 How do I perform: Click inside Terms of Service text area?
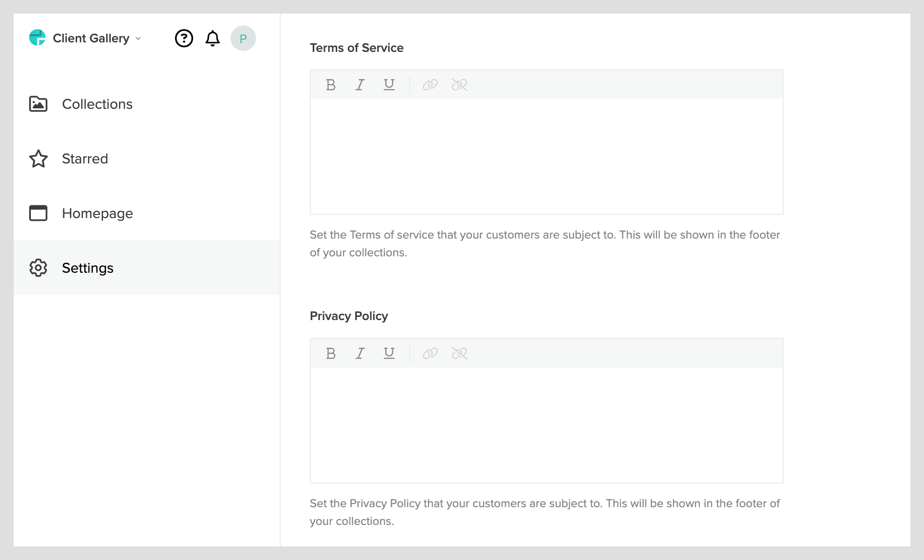pos(546,156)
